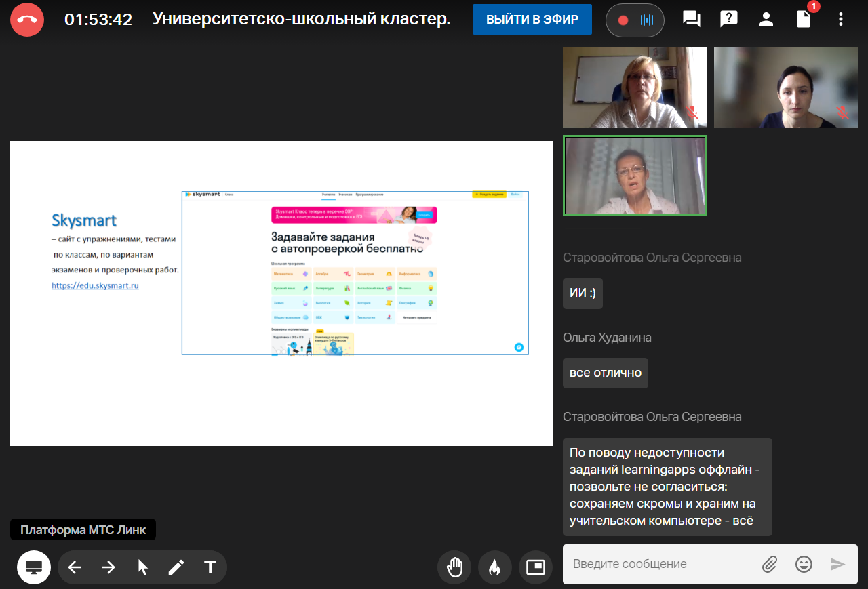Click the Введите сообщение message field
Screen dimensions: 868x589
click(658, 564)
